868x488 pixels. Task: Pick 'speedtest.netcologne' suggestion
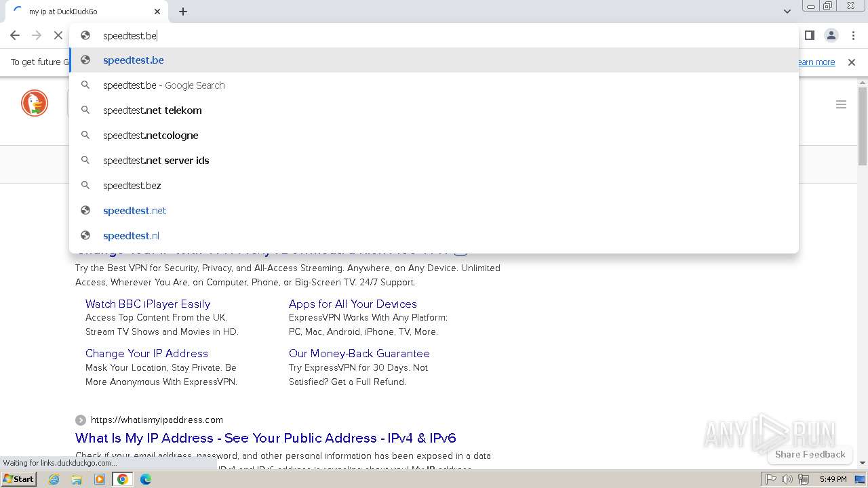click(434, 136)
